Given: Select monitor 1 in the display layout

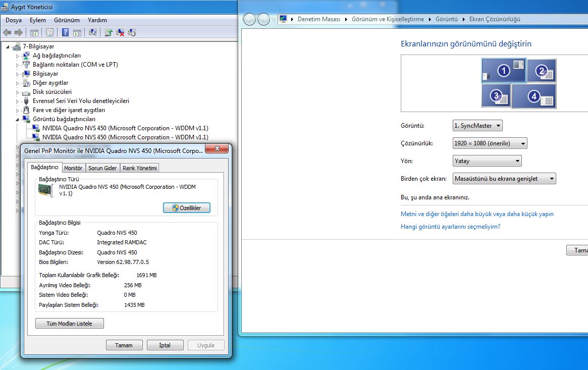Looking at the screenshot, I should coord(504,71).
